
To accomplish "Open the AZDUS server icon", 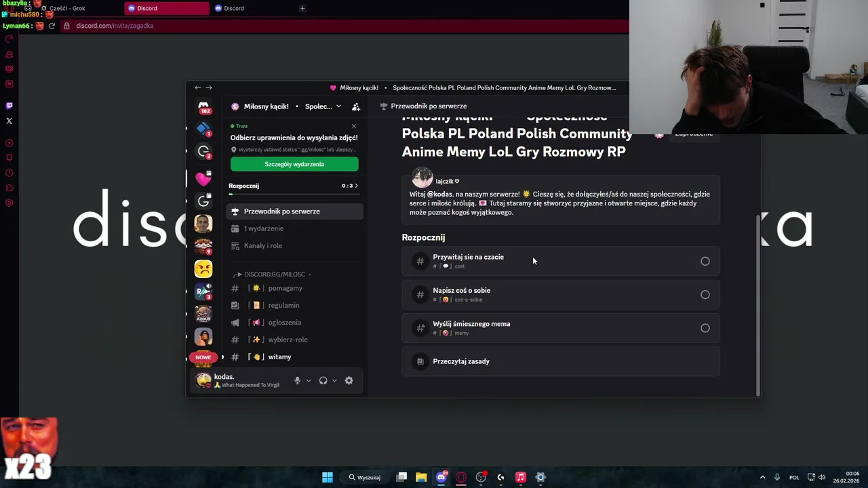I will [203, 314].
